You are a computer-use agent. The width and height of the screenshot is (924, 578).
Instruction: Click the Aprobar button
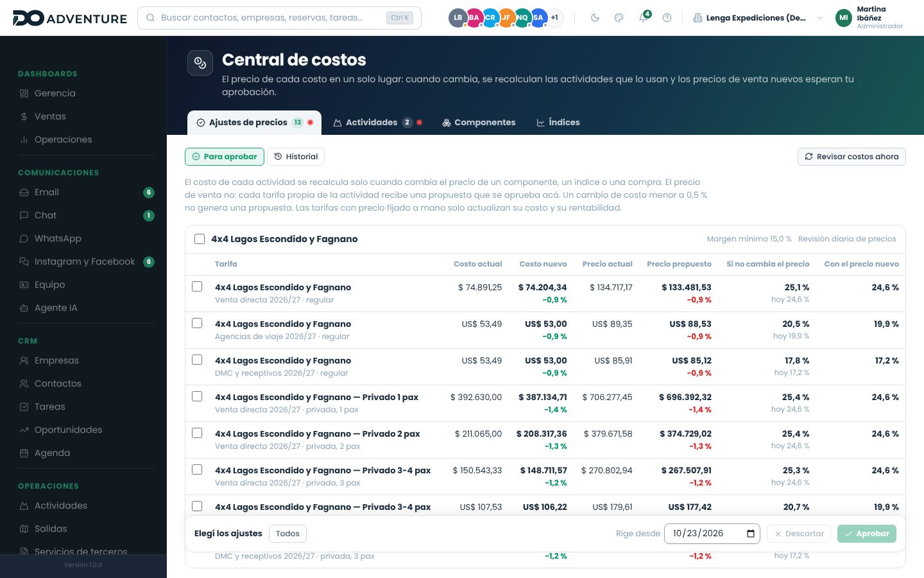(x=867, y=534)
